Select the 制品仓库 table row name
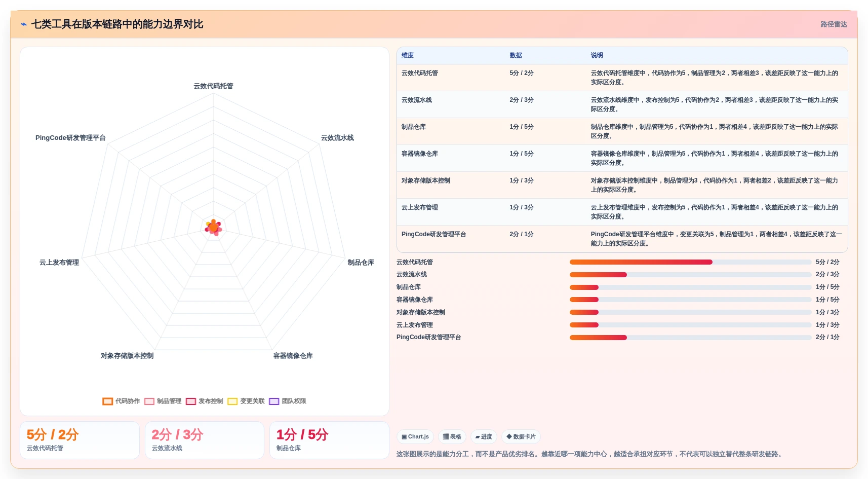868x479 pixels. (414, 127)
